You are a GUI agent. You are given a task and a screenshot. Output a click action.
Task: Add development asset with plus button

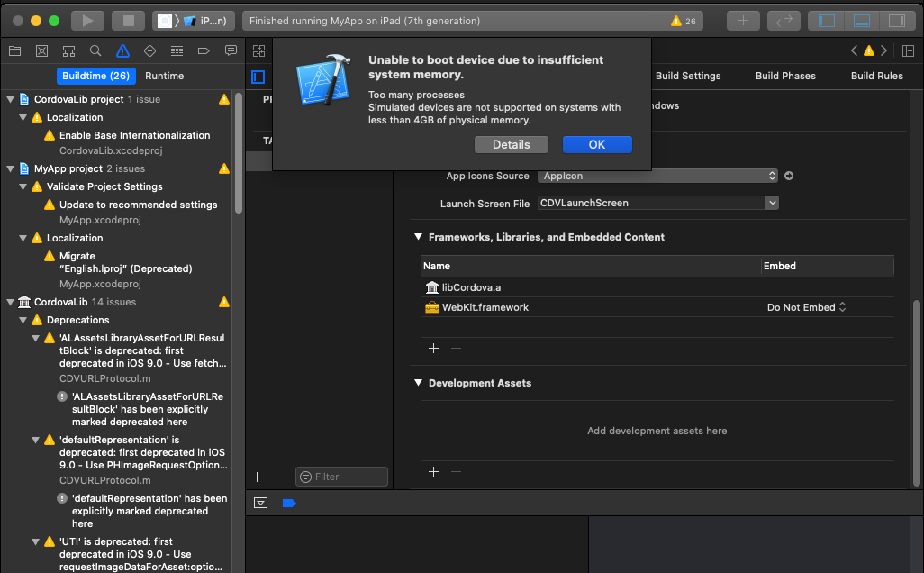click(x=434, y=471)
